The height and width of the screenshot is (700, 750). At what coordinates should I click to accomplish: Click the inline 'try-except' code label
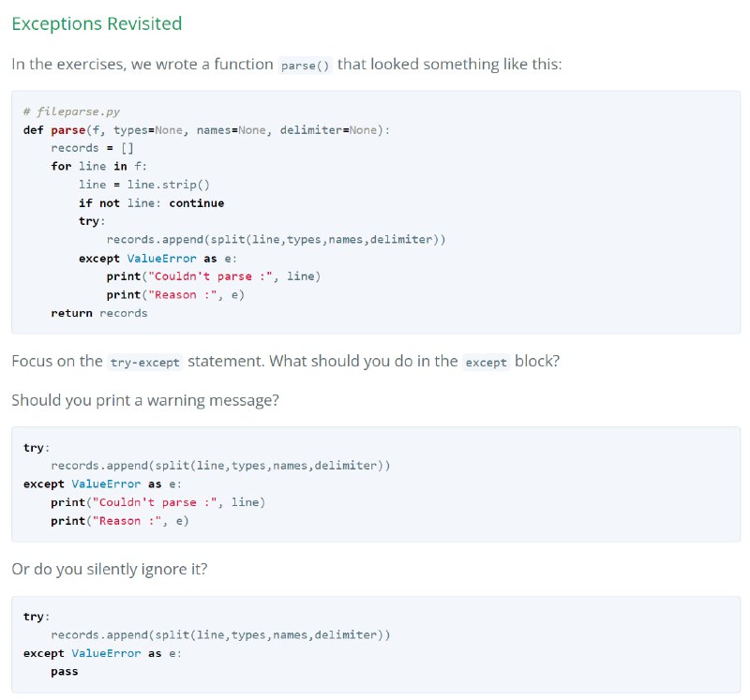pos(145,363)
